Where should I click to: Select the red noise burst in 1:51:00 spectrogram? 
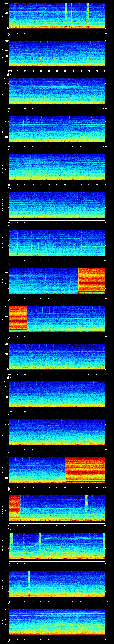point(92,280)
